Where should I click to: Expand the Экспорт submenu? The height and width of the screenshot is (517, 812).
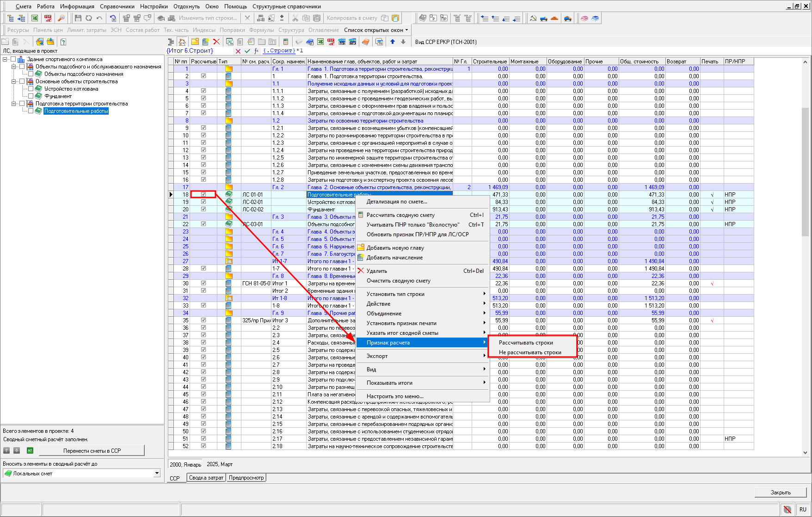pos(423,356)
